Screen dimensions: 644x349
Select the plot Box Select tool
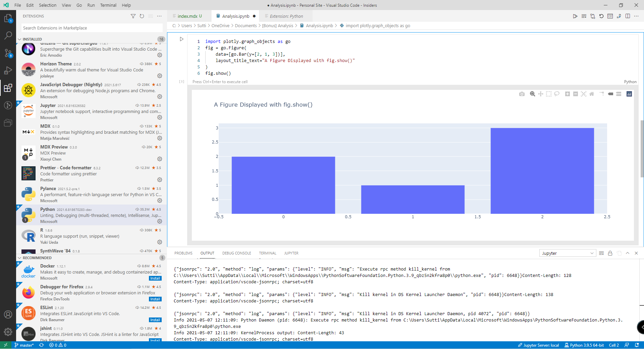(549, 94)
